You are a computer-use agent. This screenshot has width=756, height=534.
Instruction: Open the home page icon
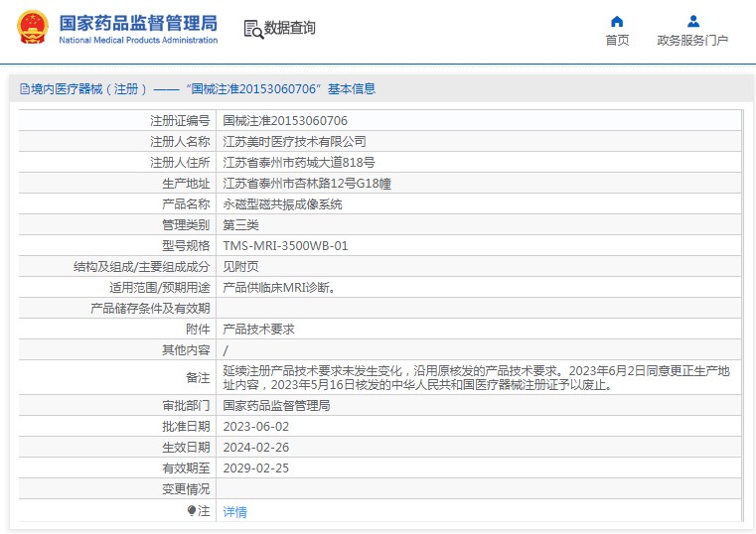[x=617, y=22]
